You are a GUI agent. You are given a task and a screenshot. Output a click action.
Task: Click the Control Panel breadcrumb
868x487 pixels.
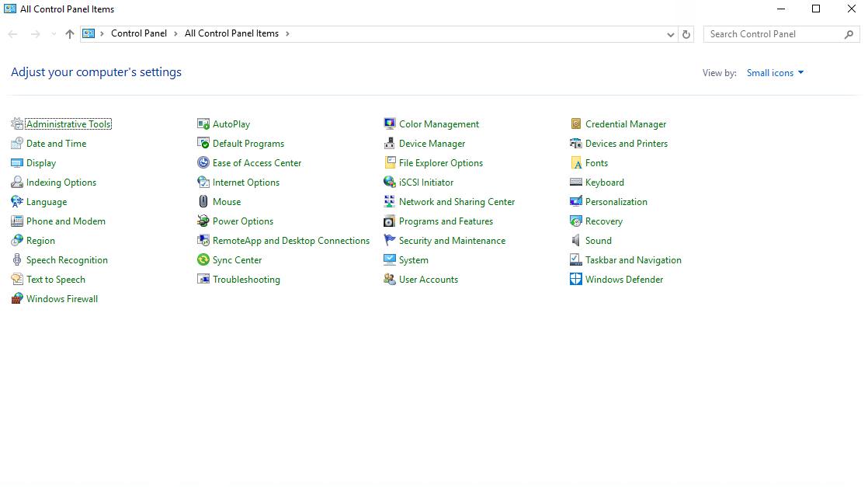point(139,33)
